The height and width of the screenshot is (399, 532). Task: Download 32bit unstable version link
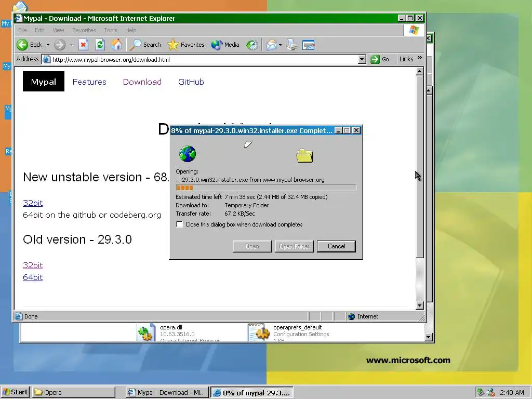[33, 203]
